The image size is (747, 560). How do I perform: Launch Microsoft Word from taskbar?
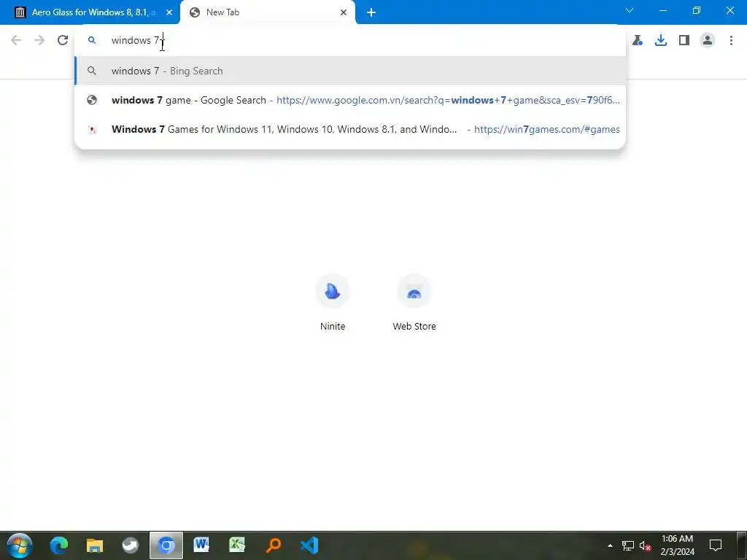(201, 545)
